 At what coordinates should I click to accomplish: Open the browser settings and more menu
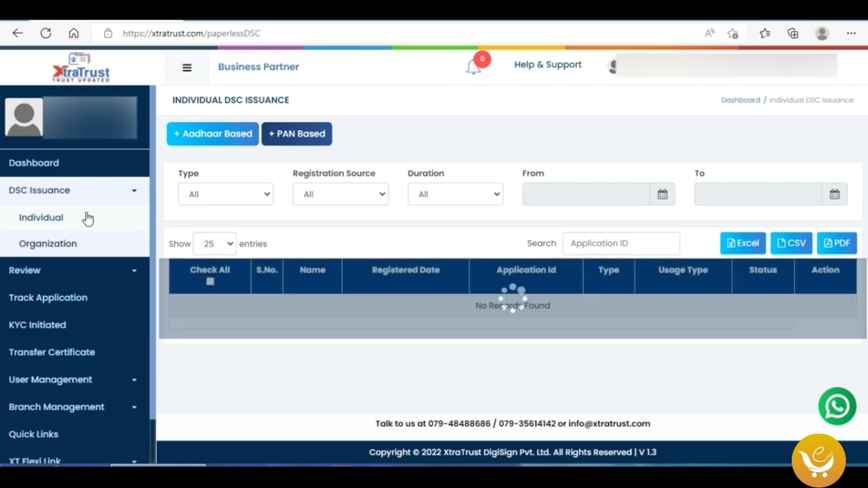pos(851,33)
